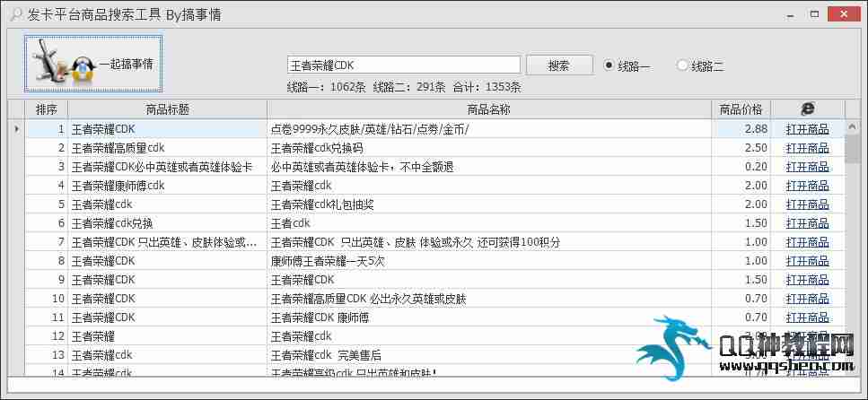The height and width of the screenshot is (400, 868).
Task: Click title cell 王者荣耀CDK必中英雄或者英雄体验卡
Action: (167, 167)
